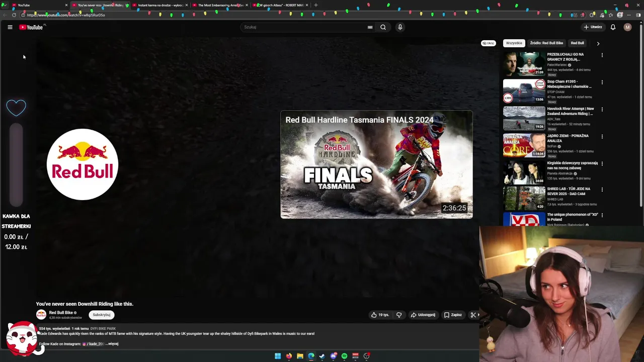Viewport: 644px width, 362px height.
Task: Switch to The Most Embarrassing Arrest tab
Action: [220, 5]
